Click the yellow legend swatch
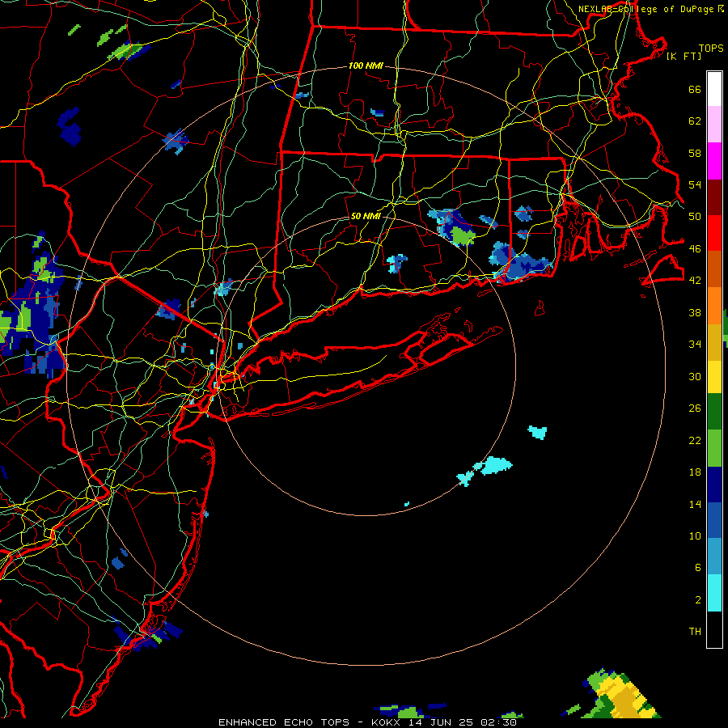Viewport: 728px width, 728px height. pos(714,377)
